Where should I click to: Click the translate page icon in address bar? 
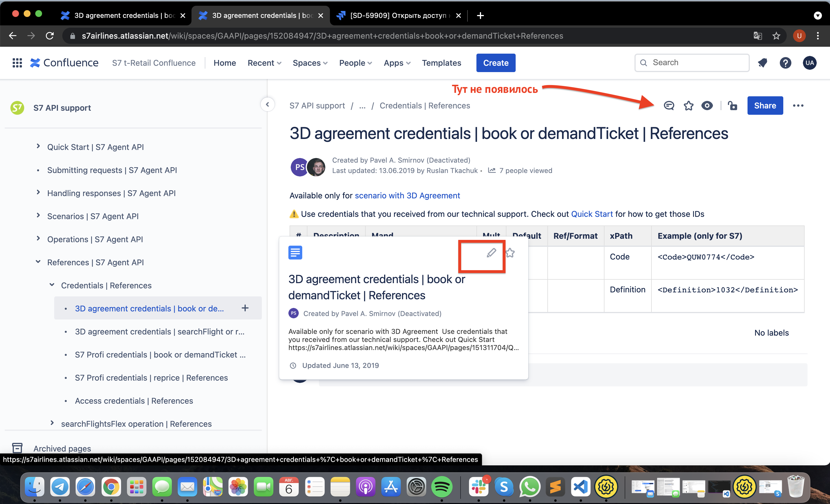pos(758,36)
